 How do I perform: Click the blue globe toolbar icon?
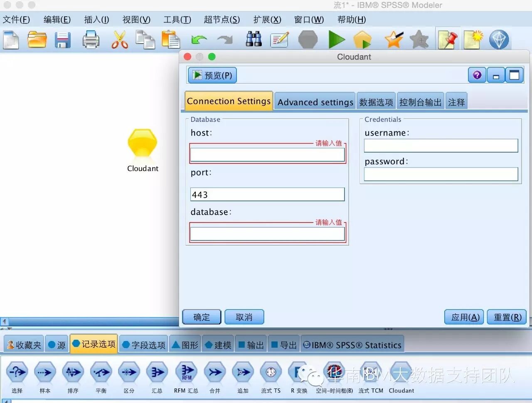[499, 40]
